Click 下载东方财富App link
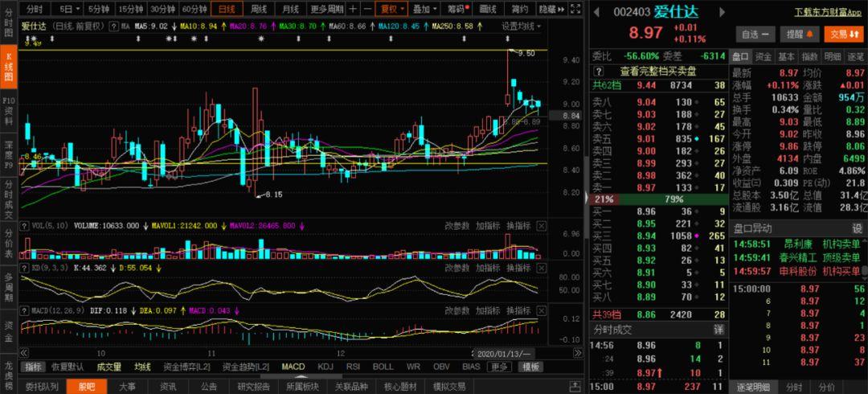The image size is (868, 394). pos(829,10)
